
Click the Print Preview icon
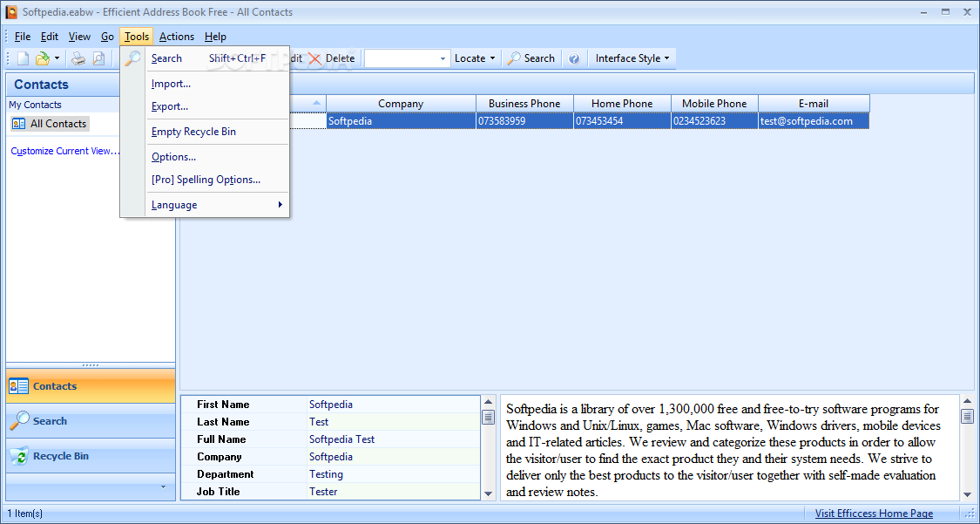tap(98, 58)
